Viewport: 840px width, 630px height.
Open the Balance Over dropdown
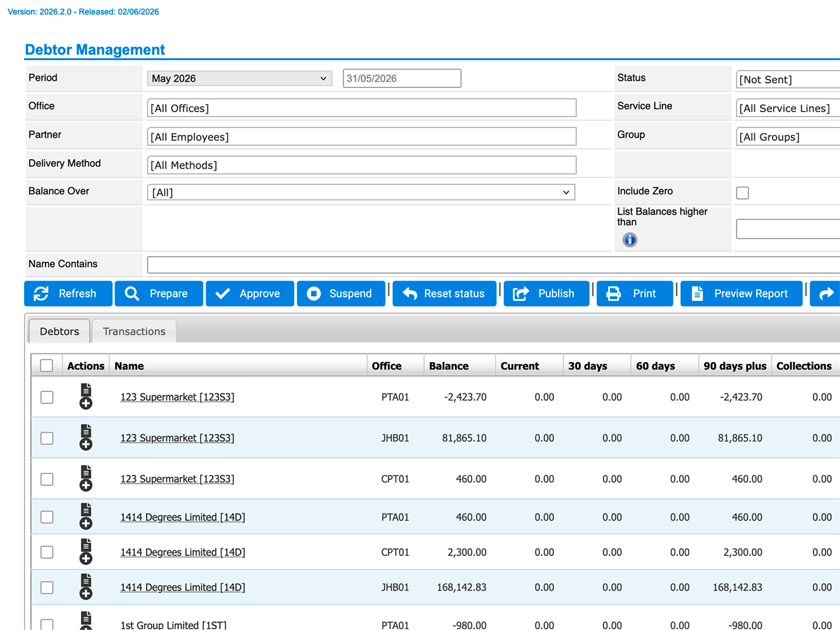361,192
